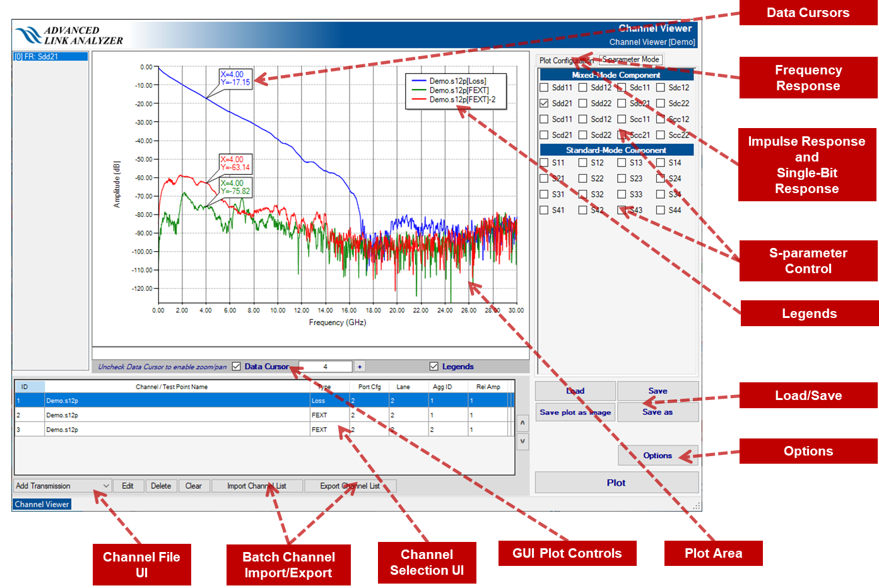
Task: Select the [0] FR: Sdd21 plot entry
Action: (x=50, y=57)
